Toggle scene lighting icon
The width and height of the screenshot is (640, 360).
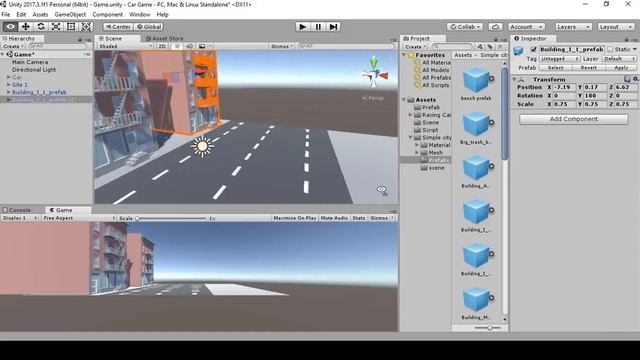click(x=177, y=46)
